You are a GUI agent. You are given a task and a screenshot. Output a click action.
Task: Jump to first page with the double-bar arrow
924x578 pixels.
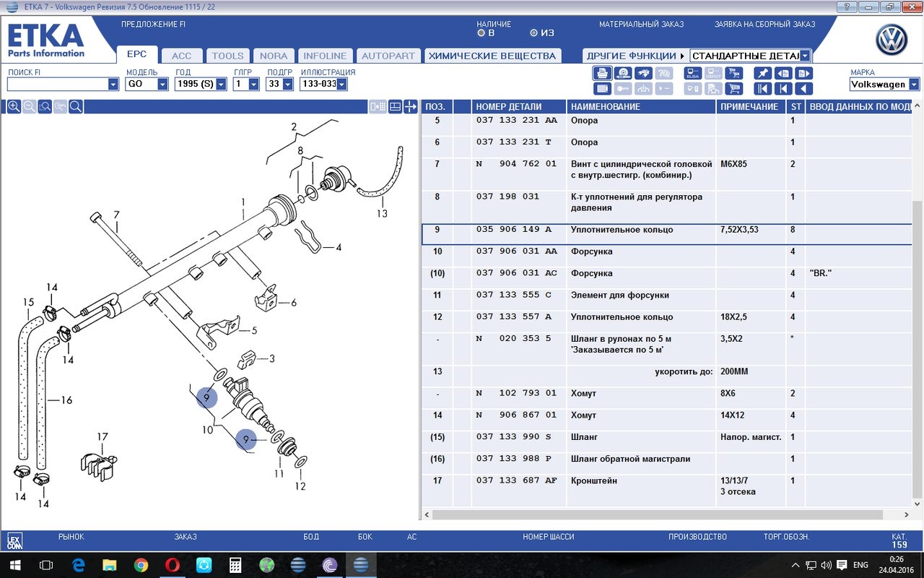tap(762, 89)
